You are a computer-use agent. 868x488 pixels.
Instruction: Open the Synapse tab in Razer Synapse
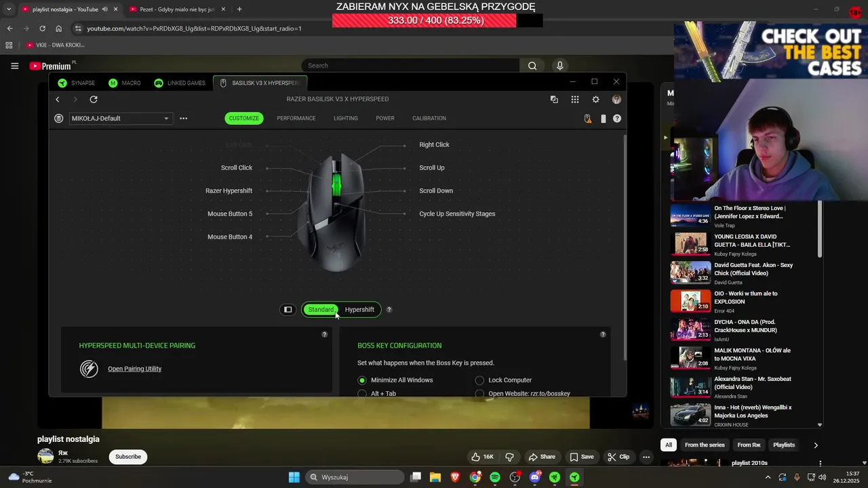pyautogui.click(x=77, y=83)
